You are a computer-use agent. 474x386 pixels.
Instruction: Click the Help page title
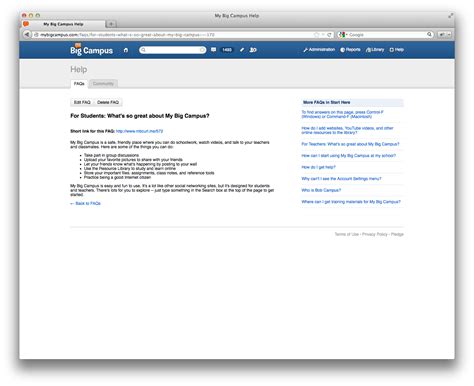tap(79, 69)
